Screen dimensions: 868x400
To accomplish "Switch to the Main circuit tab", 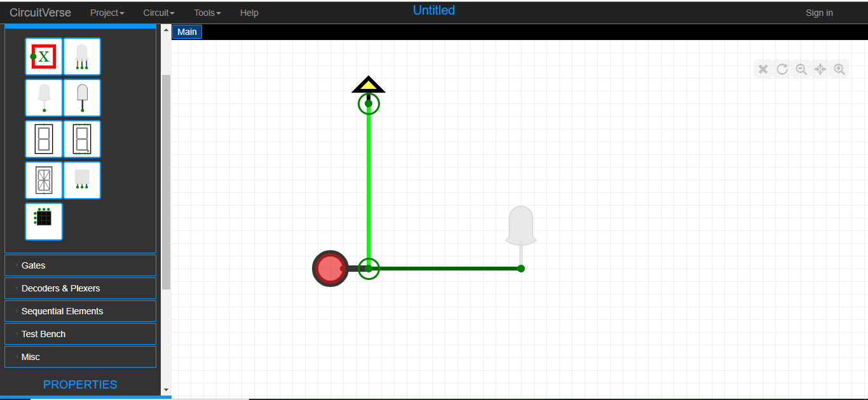I will coord(187,32).
